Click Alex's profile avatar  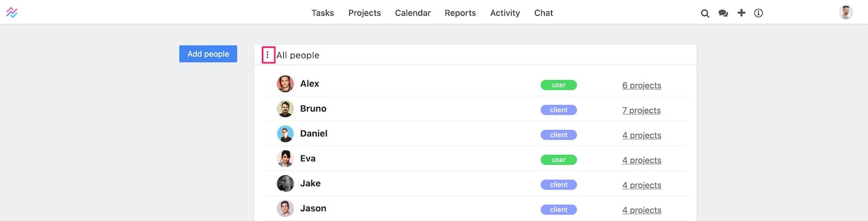[x=285, y=84]
